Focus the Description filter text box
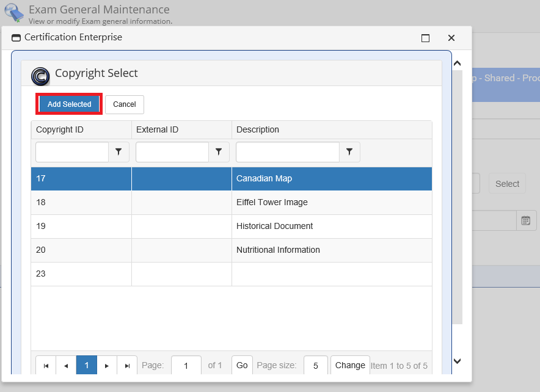 (x=287, y=152)
